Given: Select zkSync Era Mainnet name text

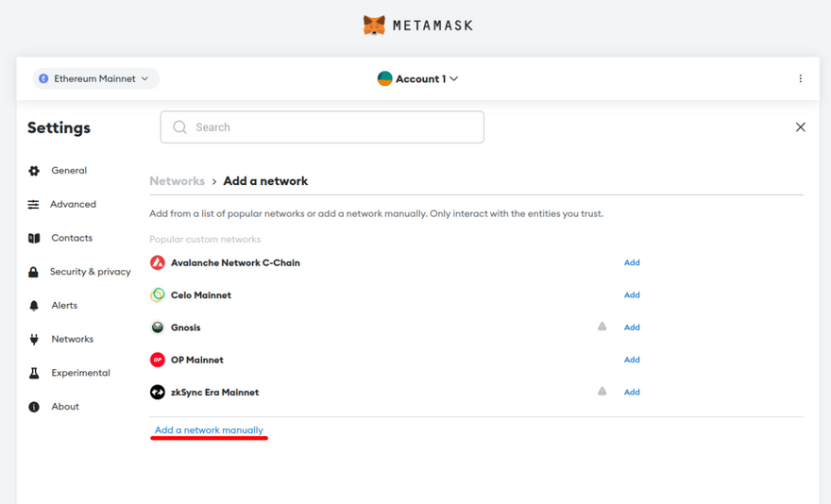Looking at the screenshot, I should (214, 393).
